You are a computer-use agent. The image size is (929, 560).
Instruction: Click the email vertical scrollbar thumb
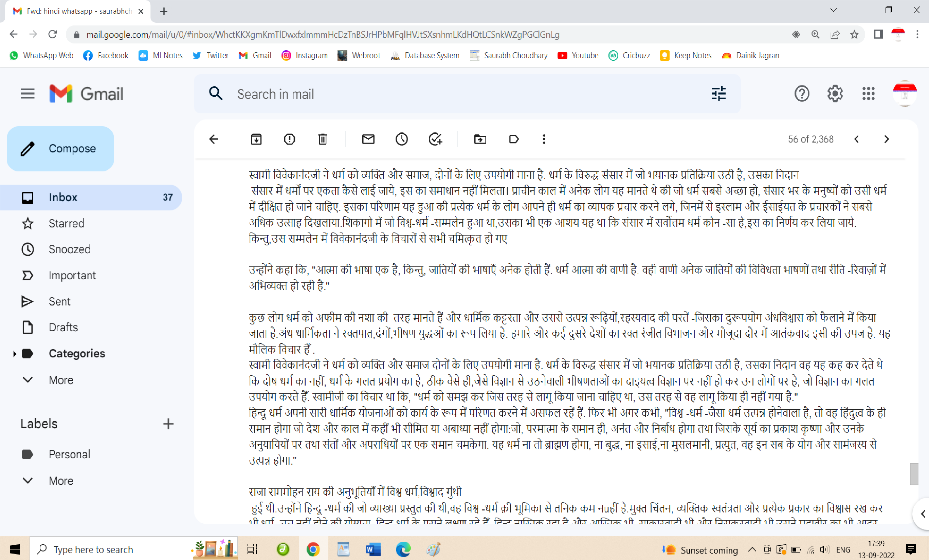tap(914, 474)
